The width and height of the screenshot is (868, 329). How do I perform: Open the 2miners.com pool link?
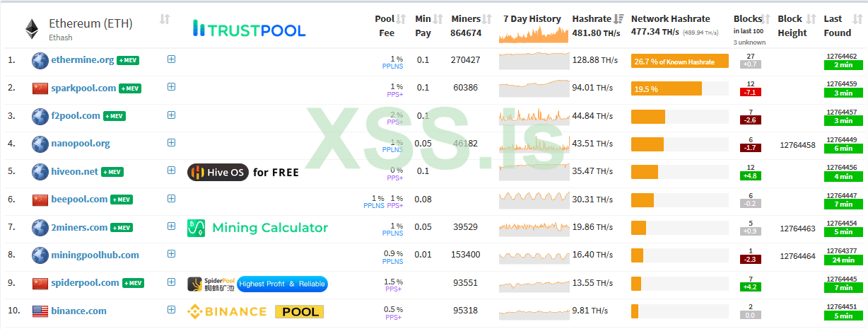[79, 227]
